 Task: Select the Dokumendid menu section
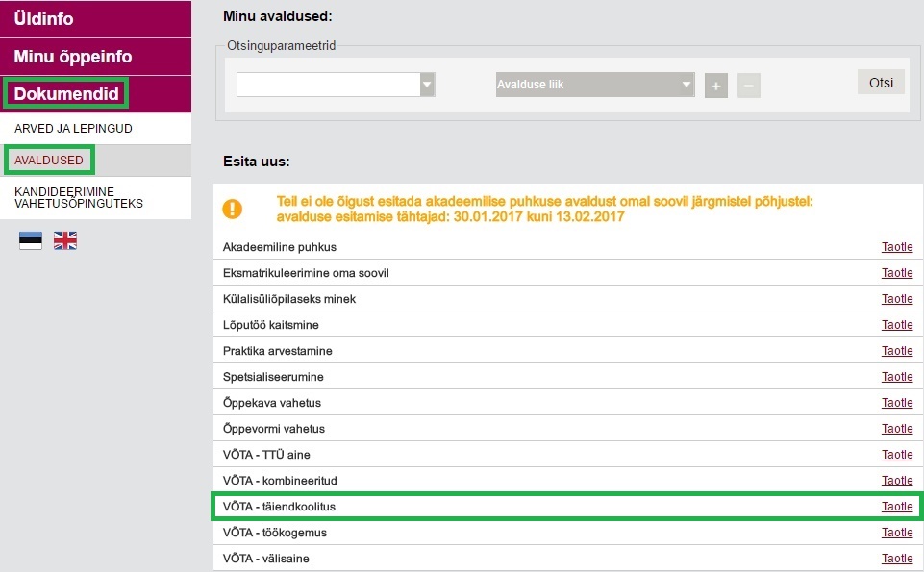pyautogui.click(x=66, y=93)
